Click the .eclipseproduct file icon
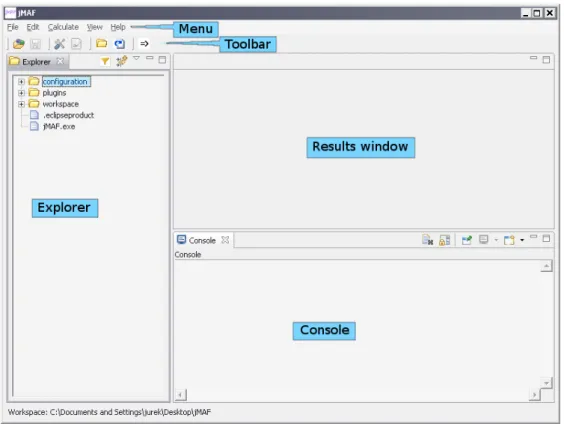Image resolution: width=564 pixels, height=424 pixels. click(x=34, y=115)
